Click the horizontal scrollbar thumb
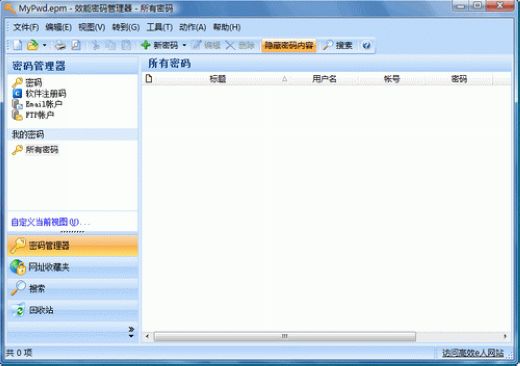The height and width of the screenshot is (366, 520). [285, 336]
